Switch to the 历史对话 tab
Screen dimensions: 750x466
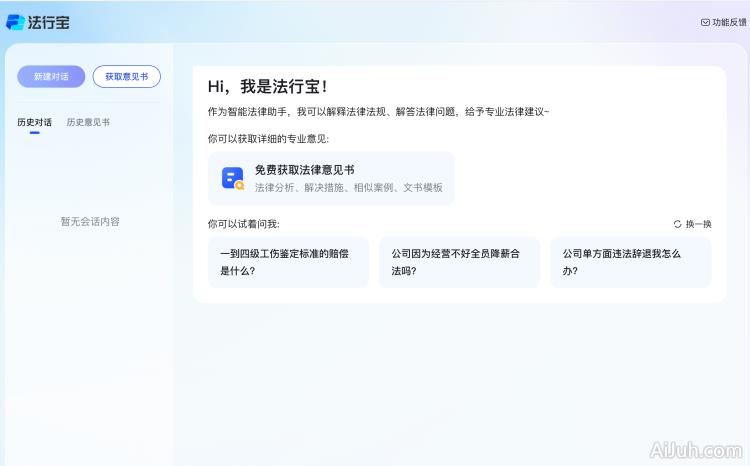click(x=34, y=122)
